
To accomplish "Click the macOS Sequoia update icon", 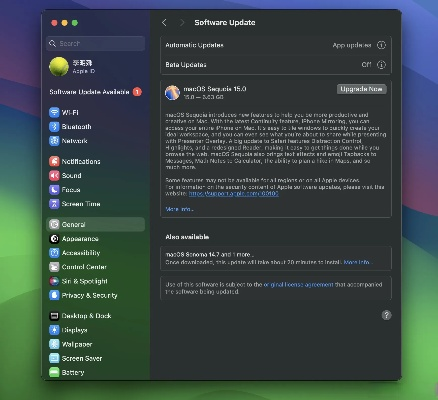I will 172,92.
